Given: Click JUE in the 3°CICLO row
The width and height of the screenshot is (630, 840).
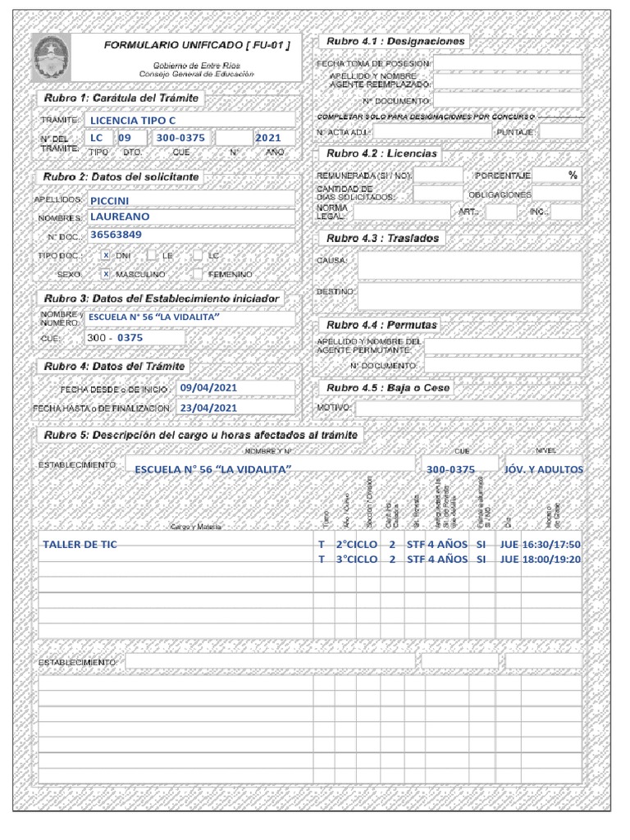Looking at the screenshot, I should coord(509,559).
